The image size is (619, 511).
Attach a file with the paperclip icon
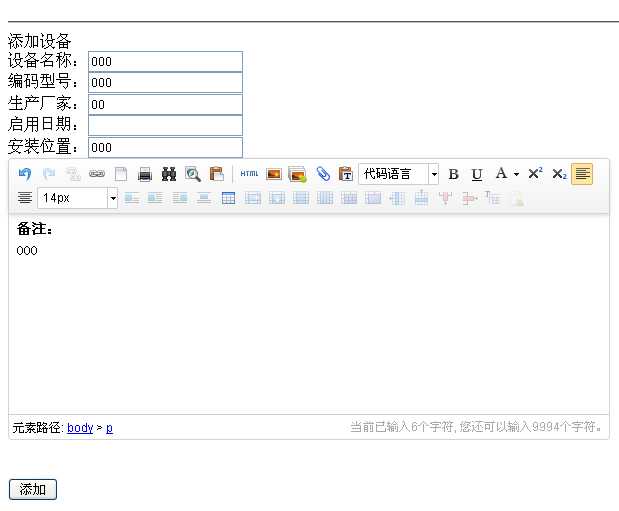point(323,174)
